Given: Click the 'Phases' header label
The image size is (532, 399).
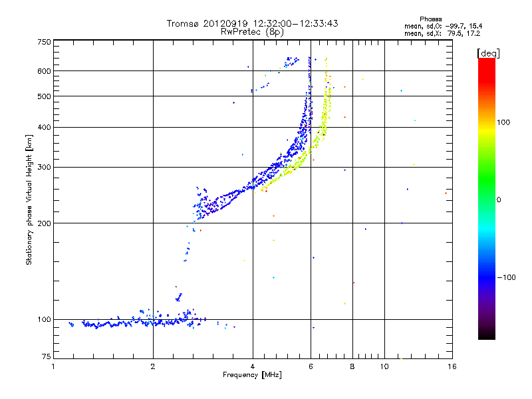Looking at the screenshot, I should point(430,19).
